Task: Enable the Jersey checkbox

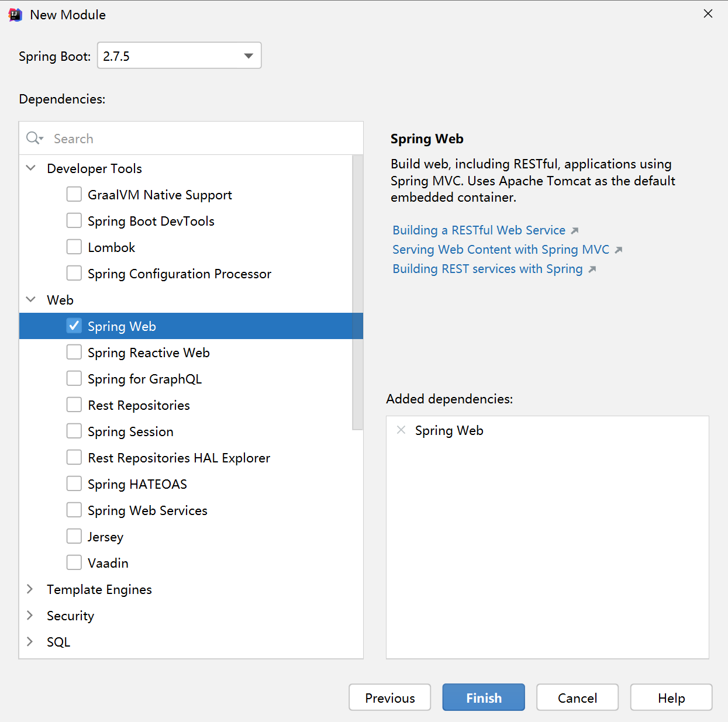Action: coord(74,536)
